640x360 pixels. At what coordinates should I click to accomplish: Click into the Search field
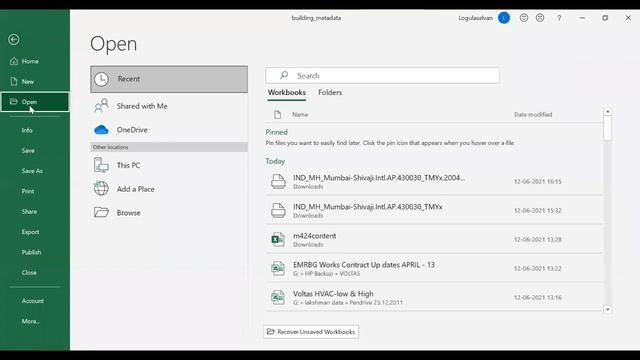click(382, 76)
